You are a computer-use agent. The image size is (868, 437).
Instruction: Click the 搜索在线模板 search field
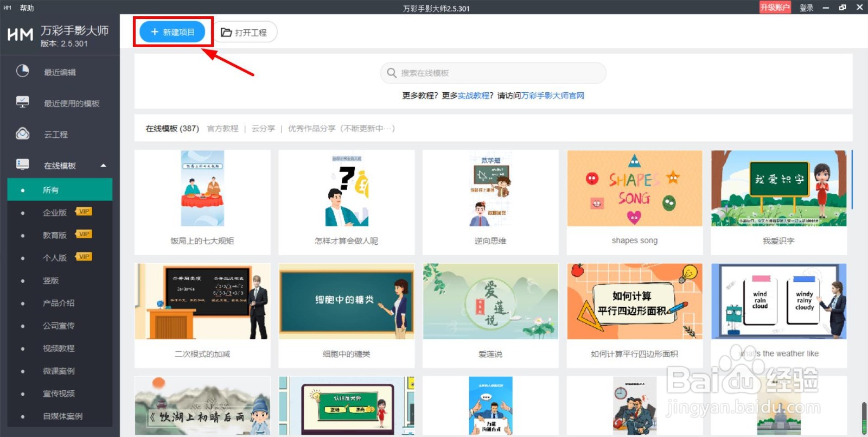(493, 73)
